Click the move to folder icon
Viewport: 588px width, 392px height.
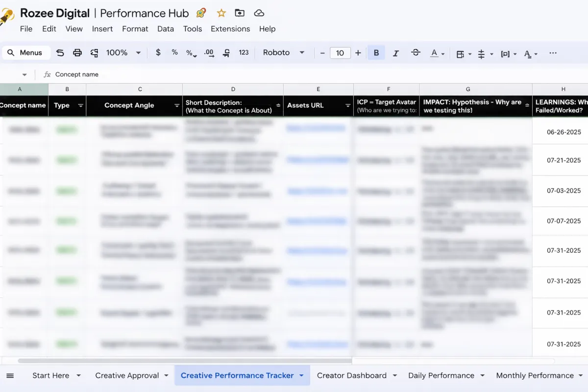coord(240,13)
